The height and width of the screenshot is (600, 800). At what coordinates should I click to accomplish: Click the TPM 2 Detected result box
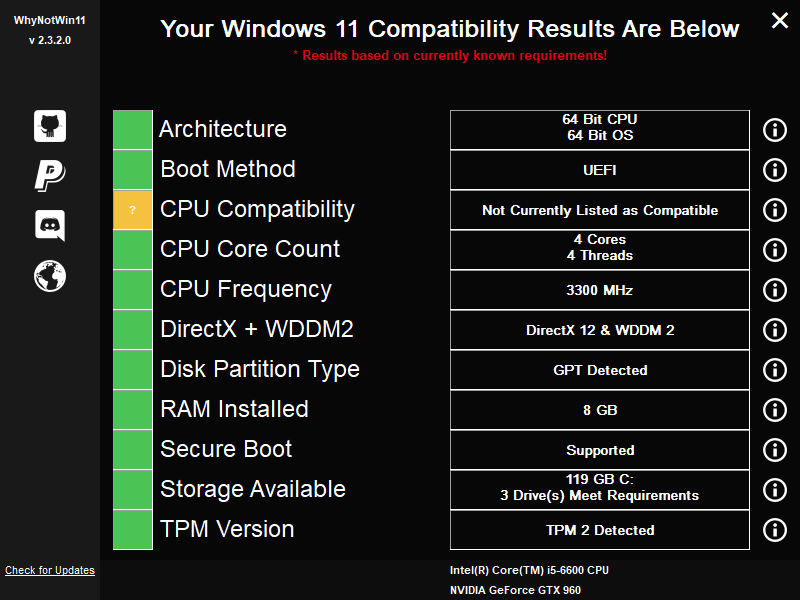[x=600, y=530]
